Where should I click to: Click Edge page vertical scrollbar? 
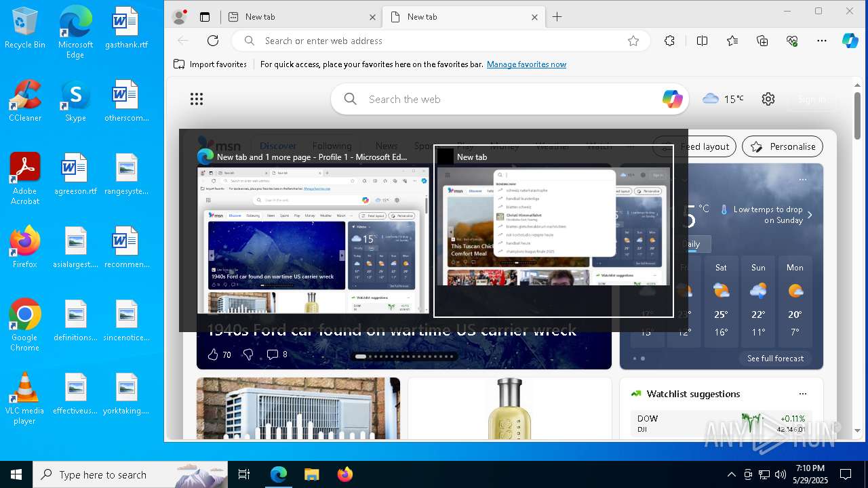click(x=857, y=115)
